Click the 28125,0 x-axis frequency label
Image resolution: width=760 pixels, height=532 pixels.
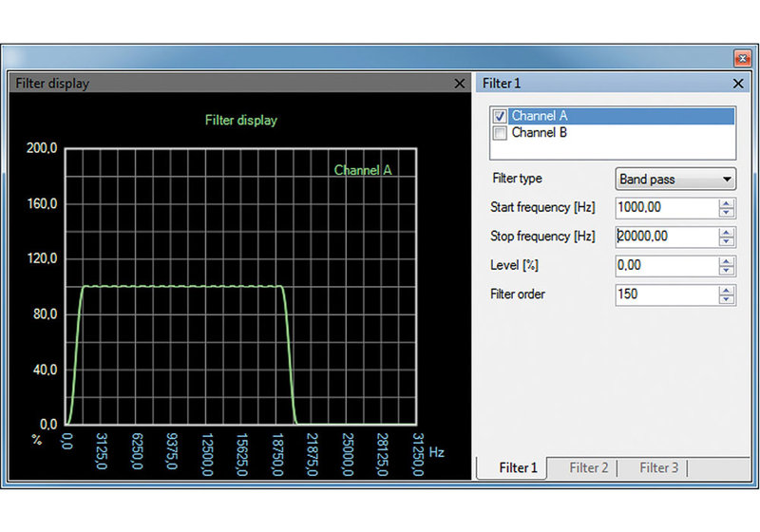(383, 454)
